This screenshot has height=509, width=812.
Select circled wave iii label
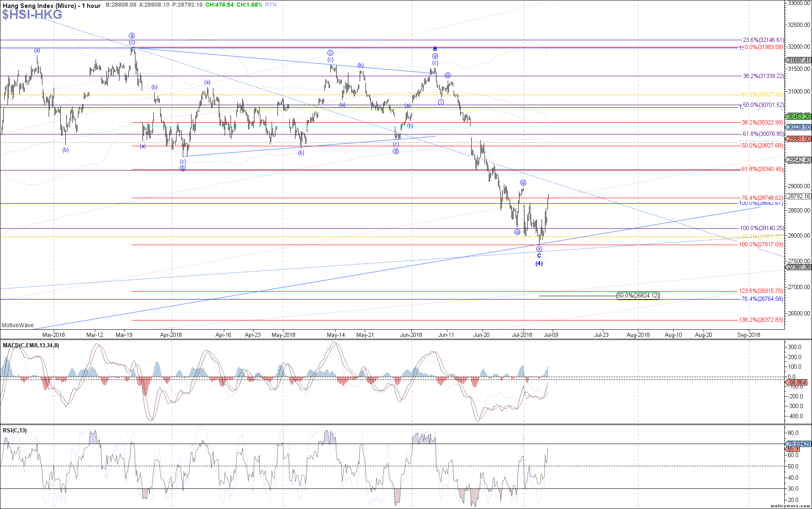pyautogui.click(x=518, y=232)
